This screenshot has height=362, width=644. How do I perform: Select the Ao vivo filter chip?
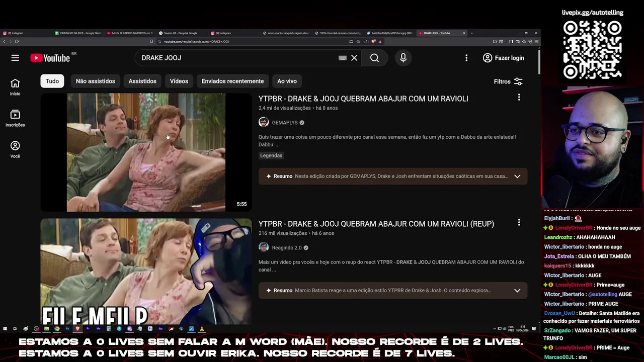click(x=287, y=81)
